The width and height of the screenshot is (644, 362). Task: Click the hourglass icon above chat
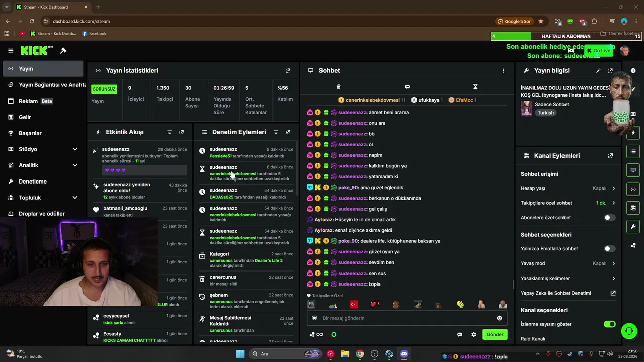pyautogui.click(x=475, y=87)
